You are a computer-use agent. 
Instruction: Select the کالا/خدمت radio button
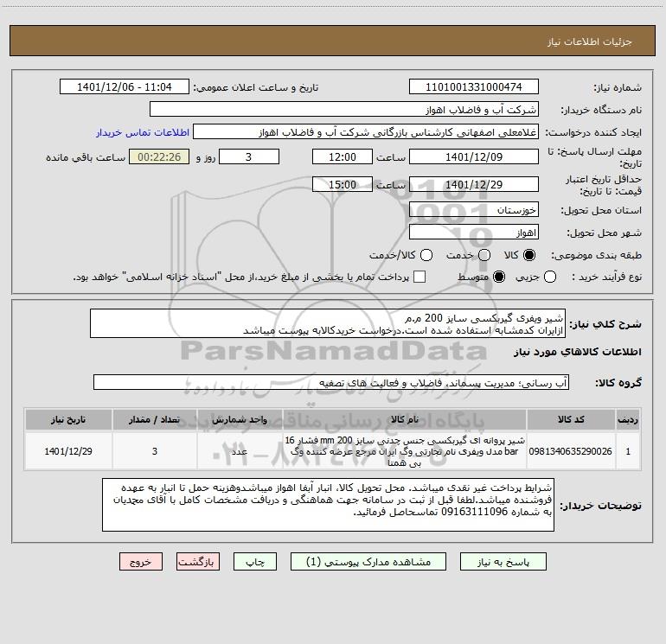[426, 255]
